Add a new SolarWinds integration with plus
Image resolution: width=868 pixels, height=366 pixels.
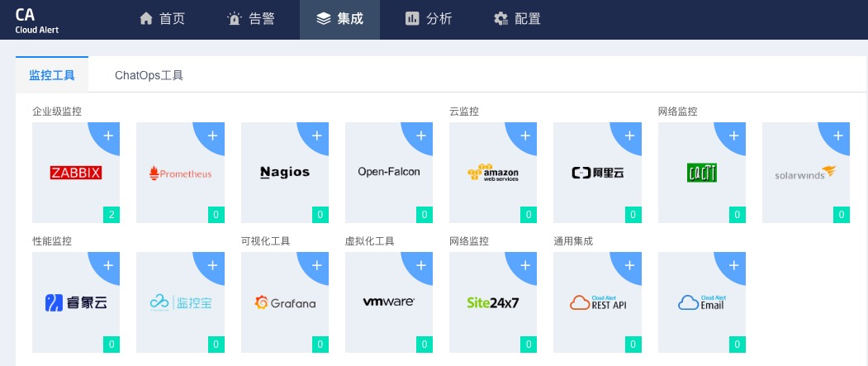838,135
